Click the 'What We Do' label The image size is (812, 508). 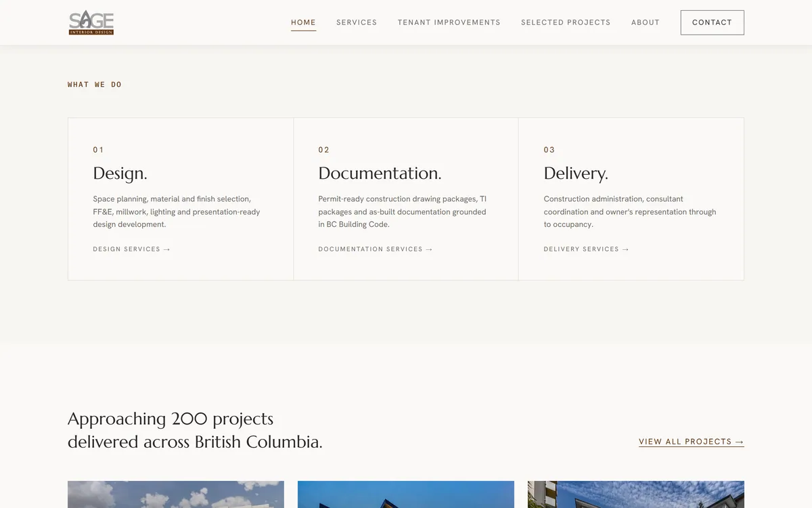click(95, 85)
